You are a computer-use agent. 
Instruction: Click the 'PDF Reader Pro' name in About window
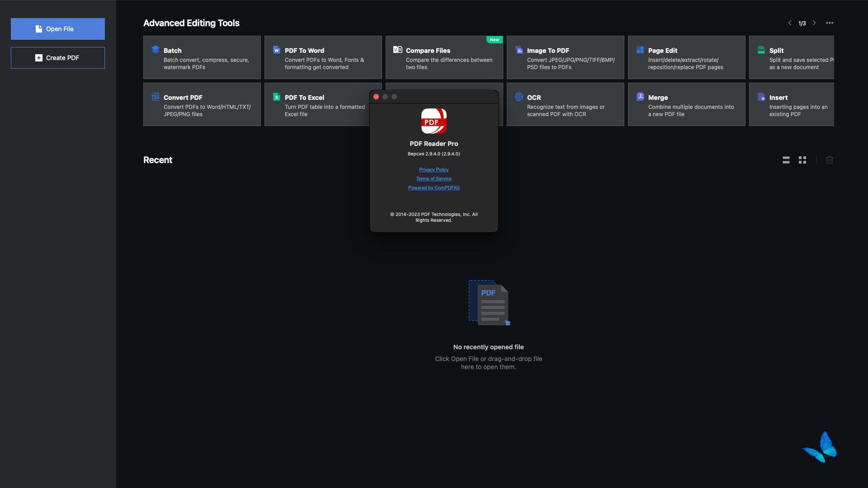coord(434,144)
